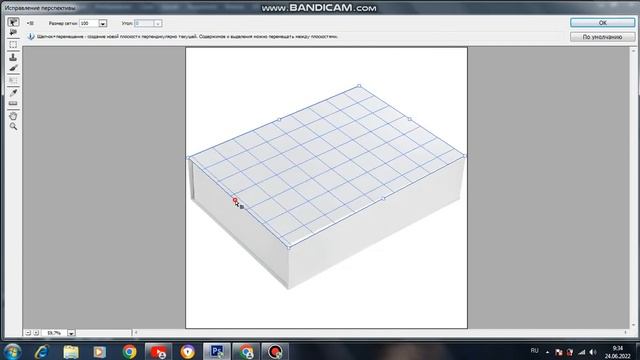Viewport: 640px width, 360px height.
Task: Click the zoom in plus button
Action: coord(36,333)
